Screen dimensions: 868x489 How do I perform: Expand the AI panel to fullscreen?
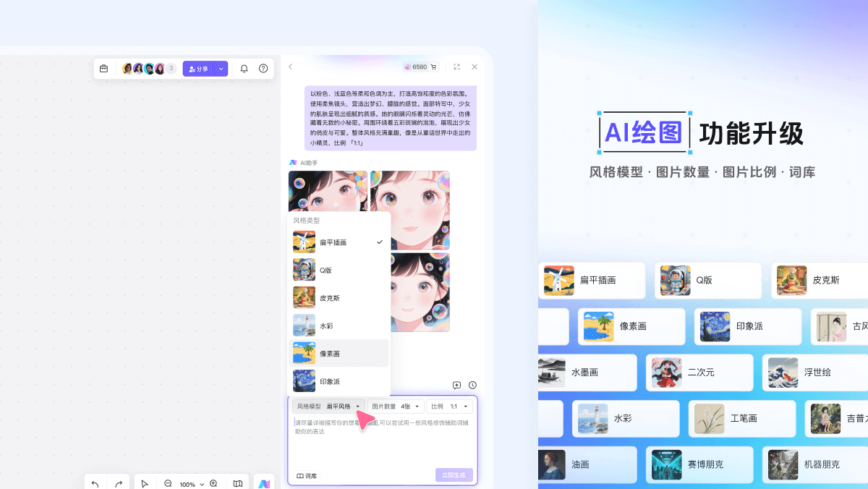pos(456,67)
